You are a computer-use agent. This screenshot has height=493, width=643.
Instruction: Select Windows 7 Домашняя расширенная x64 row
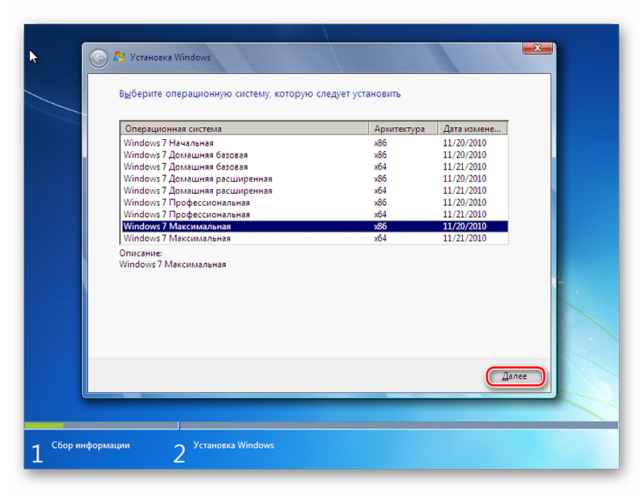coord(315,190)
